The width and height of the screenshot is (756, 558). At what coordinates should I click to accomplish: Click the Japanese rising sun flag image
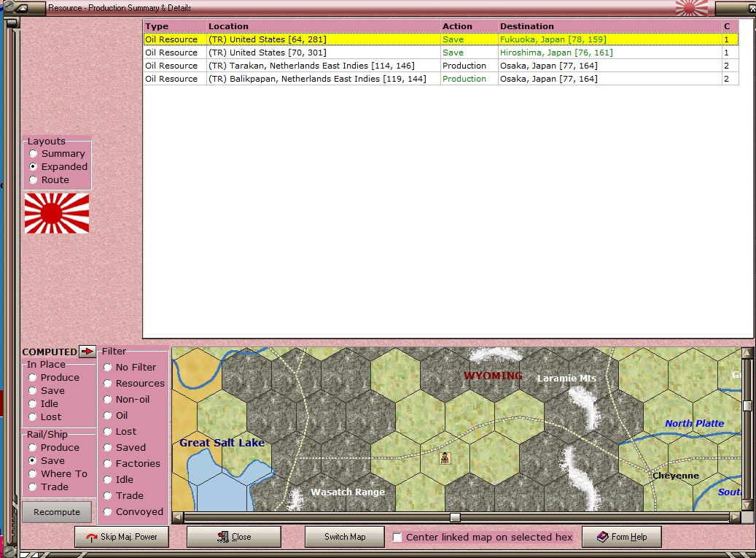[x=57, y=213]
